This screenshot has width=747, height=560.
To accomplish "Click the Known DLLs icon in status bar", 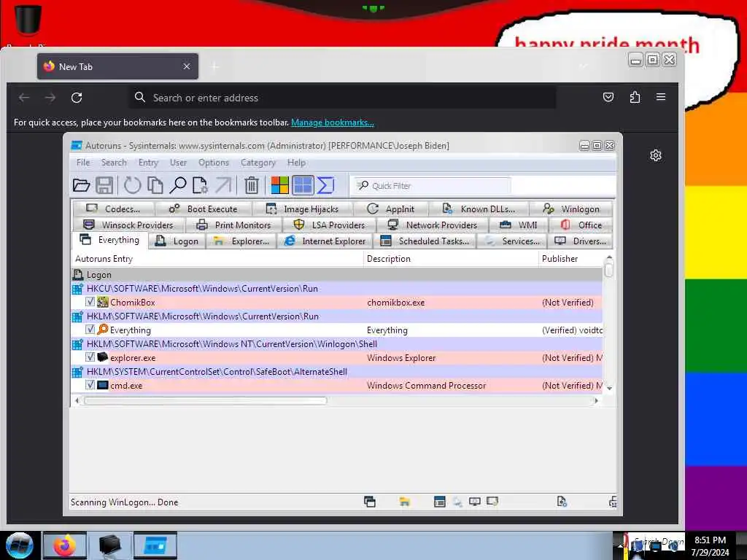I will [562, 501].
